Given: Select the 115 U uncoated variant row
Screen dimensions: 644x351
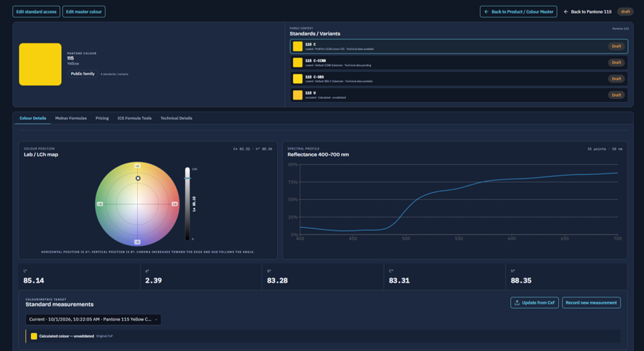Looking at the screenshot, I should [459, 95].
